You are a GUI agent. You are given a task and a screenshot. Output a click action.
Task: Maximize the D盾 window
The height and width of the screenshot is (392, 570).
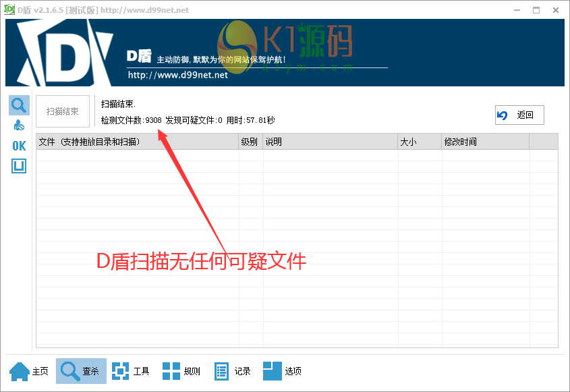(536, 10)
